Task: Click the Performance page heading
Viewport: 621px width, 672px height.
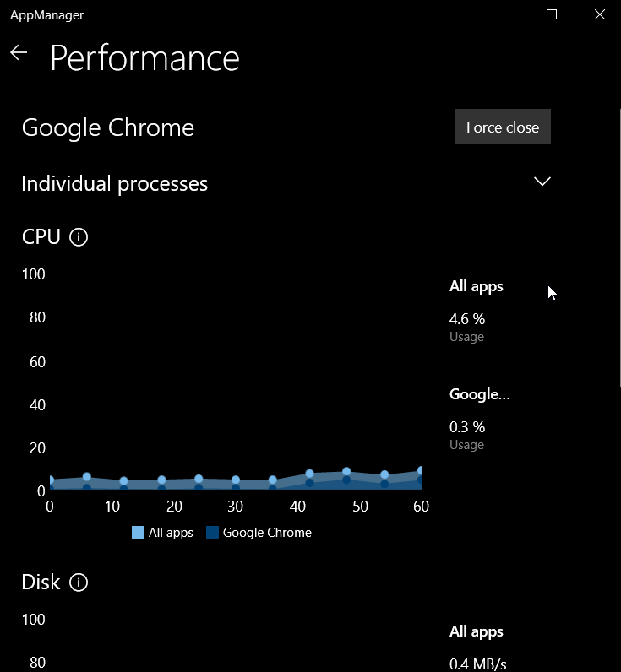Action: click(144, 58)
